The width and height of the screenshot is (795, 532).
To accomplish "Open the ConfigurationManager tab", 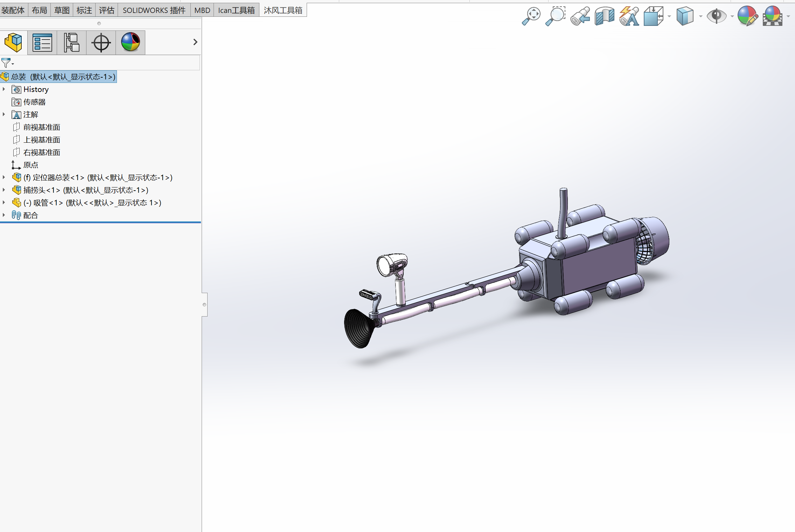I will point(72,42).
